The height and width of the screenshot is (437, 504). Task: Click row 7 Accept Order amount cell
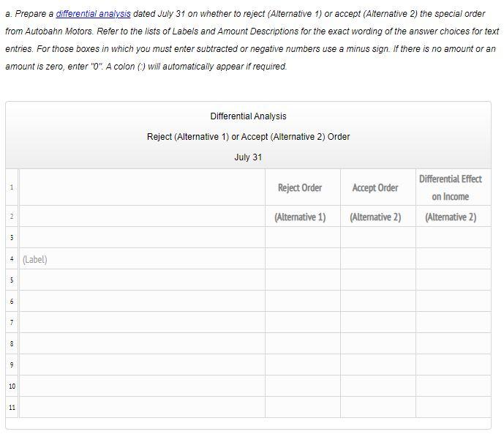click(378, 323)
